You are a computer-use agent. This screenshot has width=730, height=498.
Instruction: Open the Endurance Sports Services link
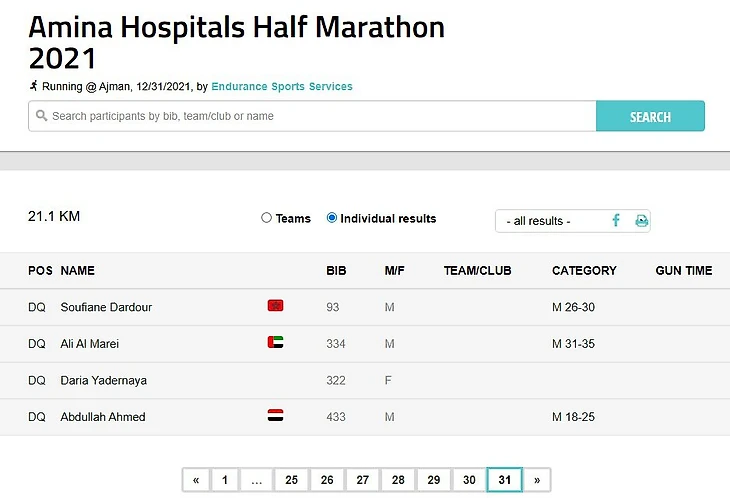pyautogui.click(x=282, y=87)
